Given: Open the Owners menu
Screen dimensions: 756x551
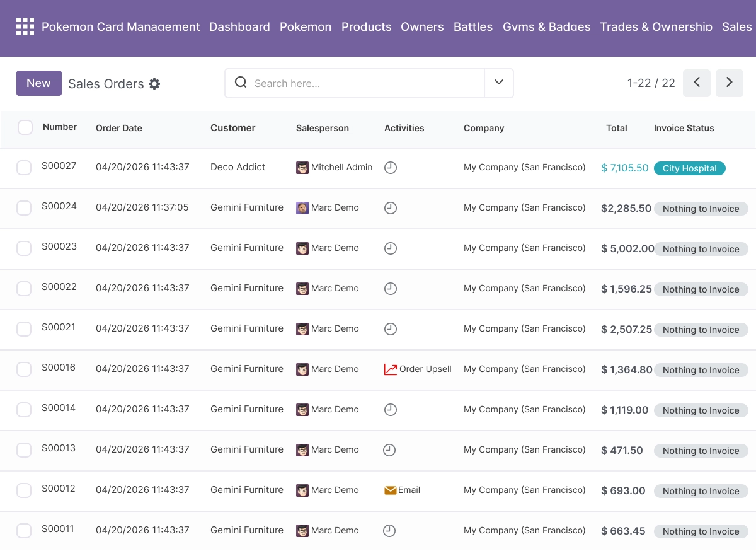Looking at the screenshot, I should click(x=422, y=26).
